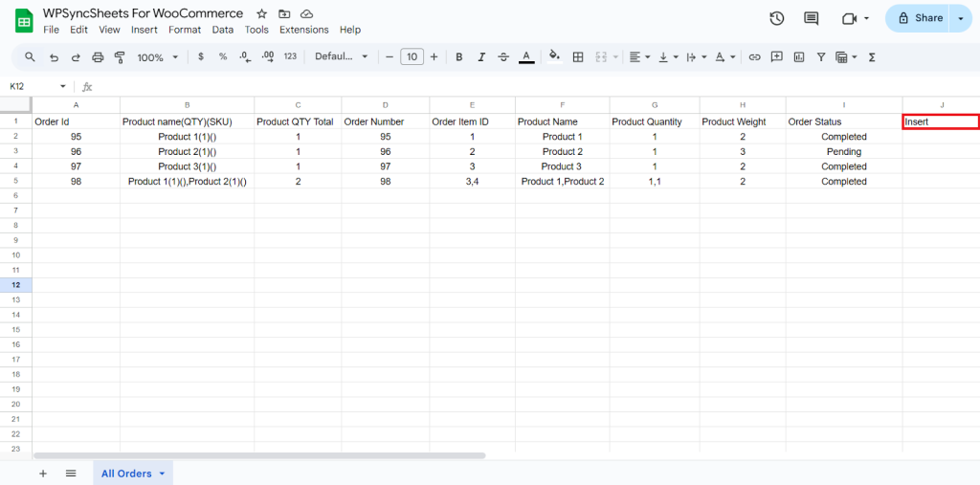Screen dimensions: 980x485
Task: Click the K12 name box
Action: click(37, 86)
